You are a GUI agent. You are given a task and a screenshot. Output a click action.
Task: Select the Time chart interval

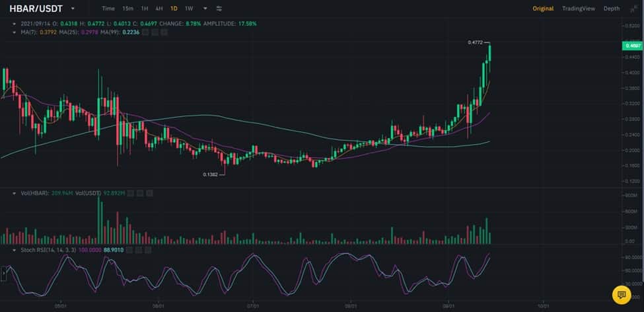(108, 9)
